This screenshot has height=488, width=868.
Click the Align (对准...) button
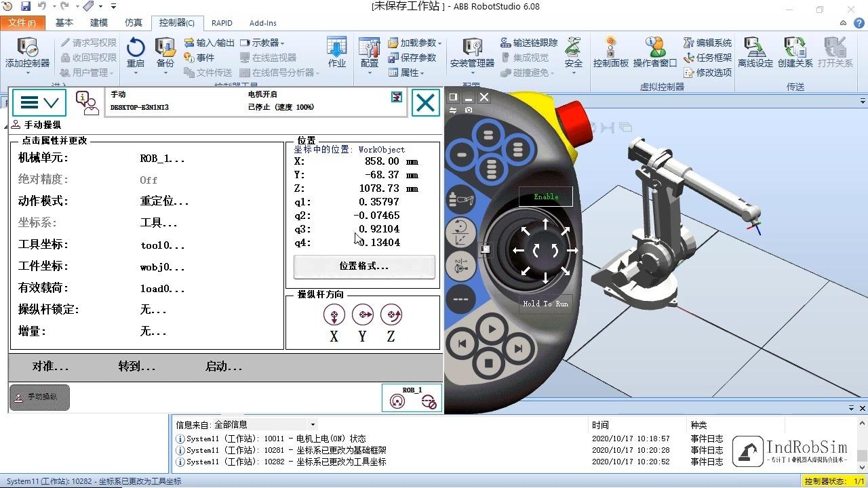51,366
